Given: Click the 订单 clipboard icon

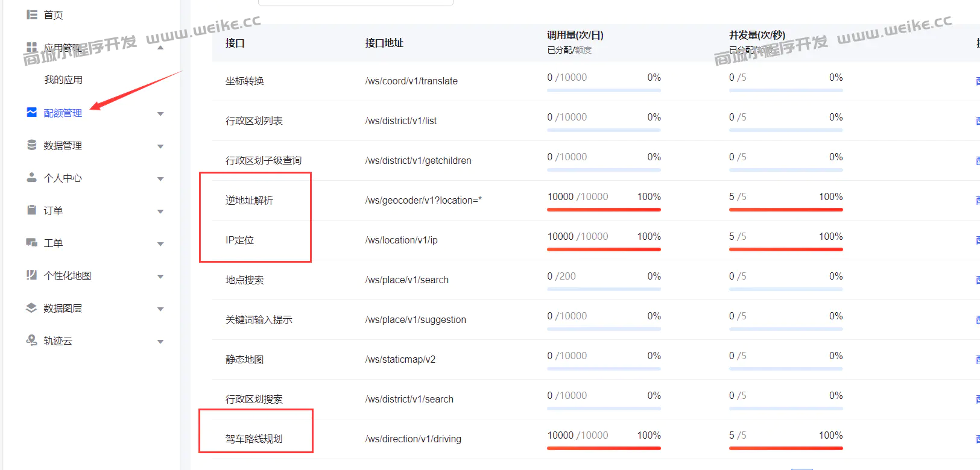Looking at the screenshot, I should tap(32, 210).
